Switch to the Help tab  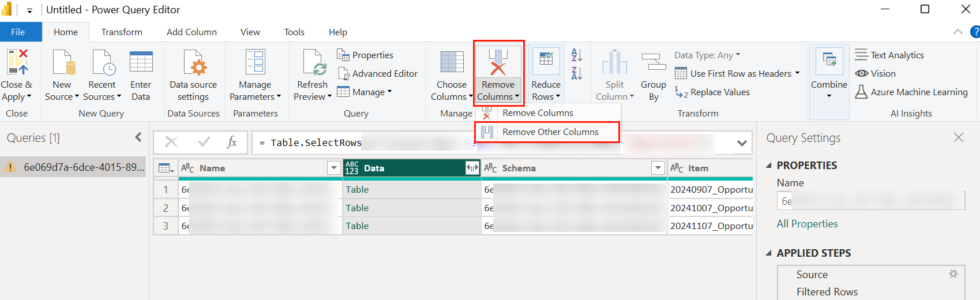[x=338, y=32]
